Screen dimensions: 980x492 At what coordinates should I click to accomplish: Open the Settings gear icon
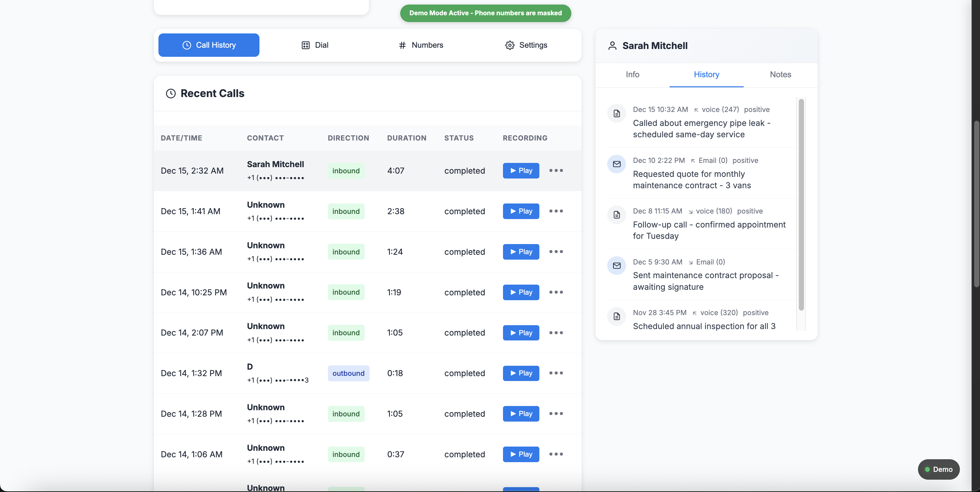pos(510,45)
